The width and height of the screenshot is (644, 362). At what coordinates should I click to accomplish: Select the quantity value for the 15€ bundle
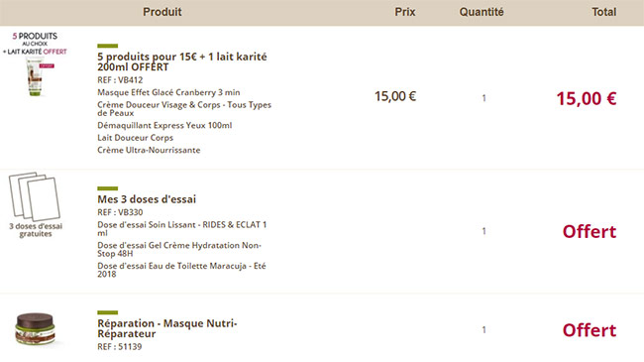coord(483,98)
